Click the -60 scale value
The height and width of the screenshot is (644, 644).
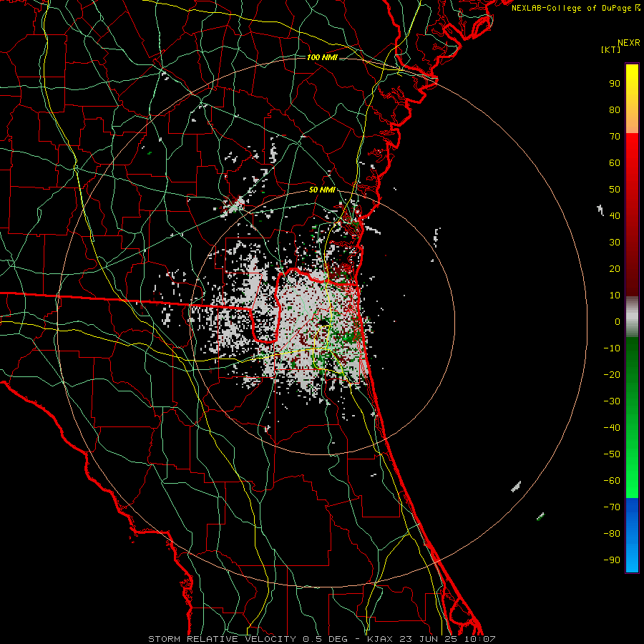tap(612, 481)
